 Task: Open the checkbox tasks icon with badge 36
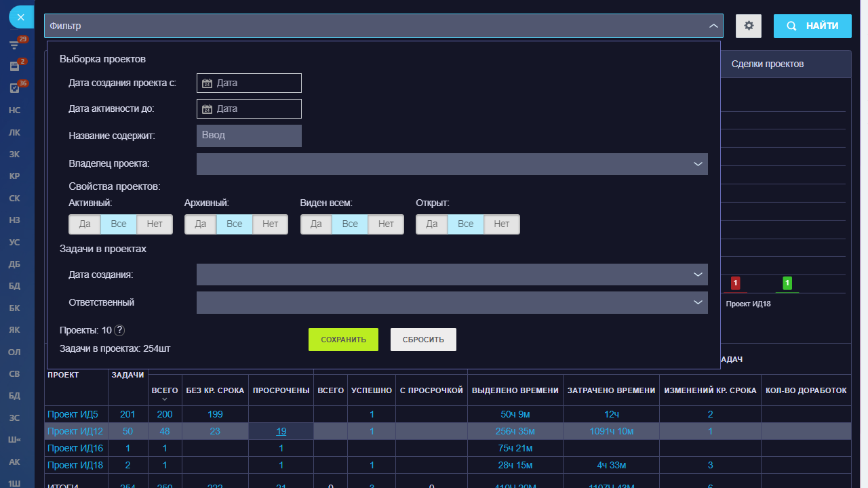14,88
